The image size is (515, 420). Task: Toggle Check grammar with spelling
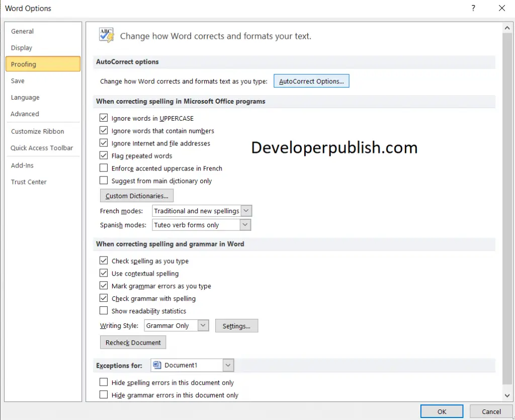click(x=104, y=298)
